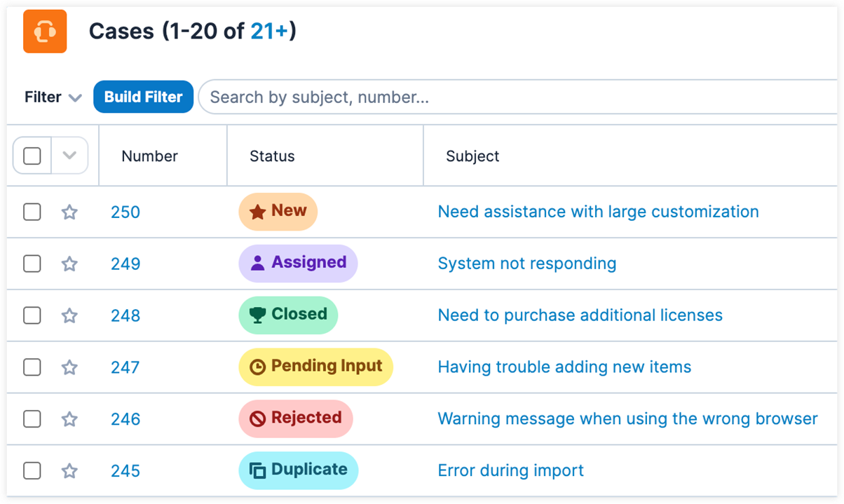Screen dimensions: 844x504
Task: Expand the select-all checkbox dropdown arrow
Action: (69, 156)
